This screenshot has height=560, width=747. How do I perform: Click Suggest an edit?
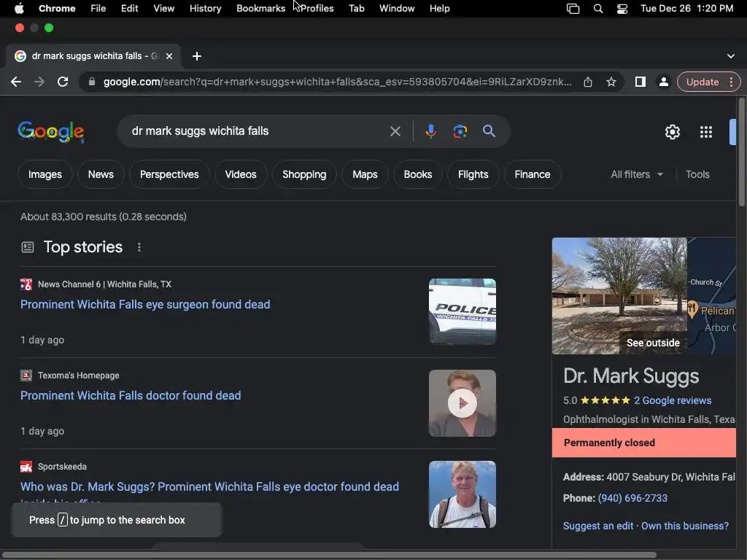598,526
